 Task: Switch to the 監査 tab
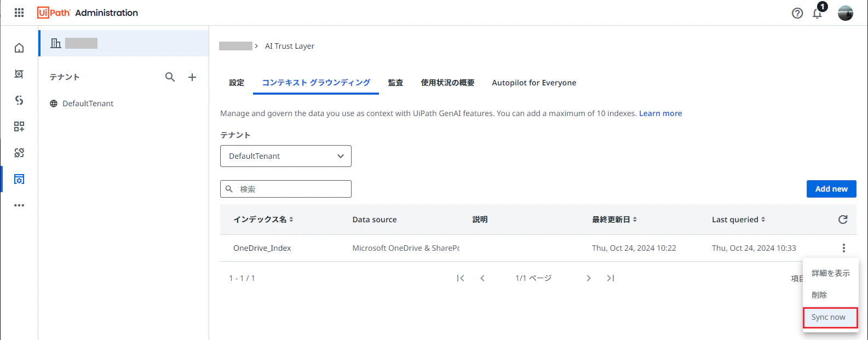click(395, 83)
